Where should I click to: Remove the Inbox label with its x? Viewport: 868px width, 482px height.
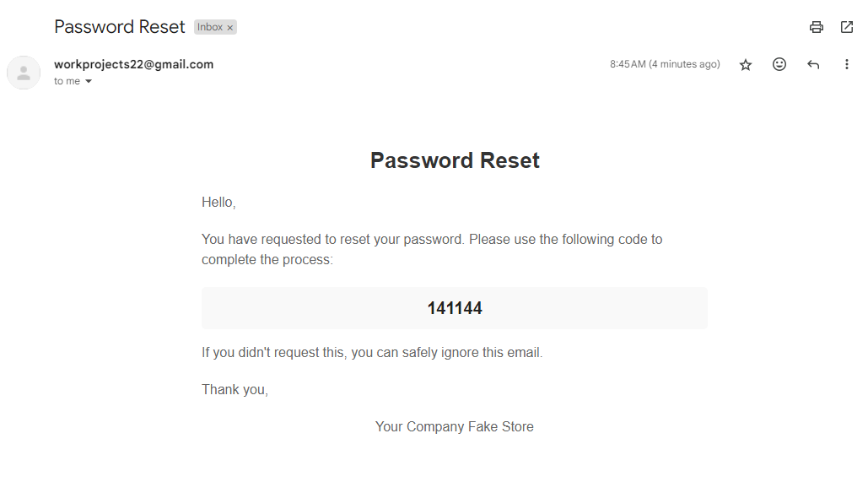coord(229,28)
